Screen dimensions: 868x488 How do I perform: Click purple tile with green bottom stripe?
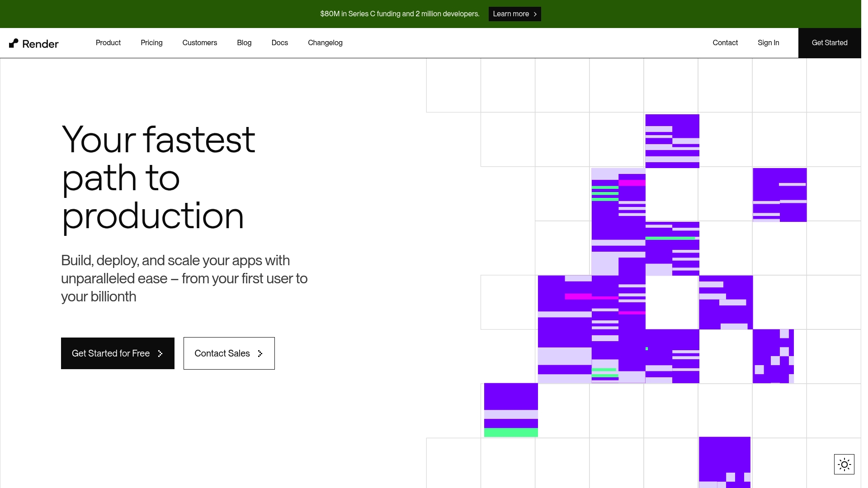click(511, 410)
